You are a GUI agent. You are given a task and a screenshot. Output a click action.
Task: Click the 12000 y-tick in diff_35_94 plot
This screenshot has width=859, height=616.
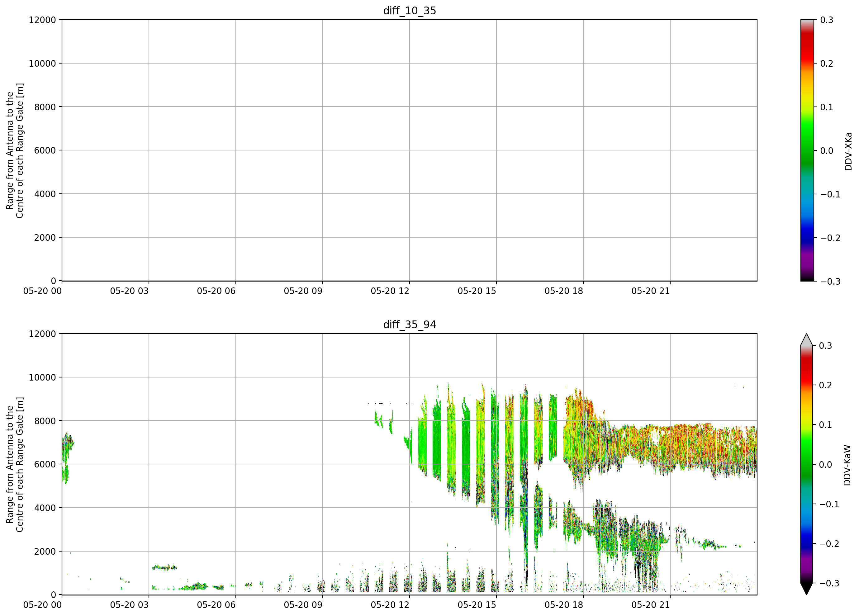pos(42,334)
